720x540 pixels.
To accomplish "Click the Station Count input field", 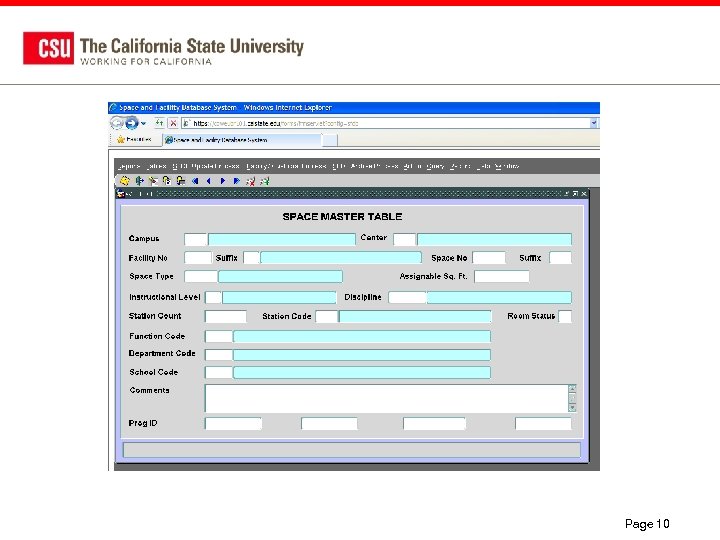I will (226, 316).
